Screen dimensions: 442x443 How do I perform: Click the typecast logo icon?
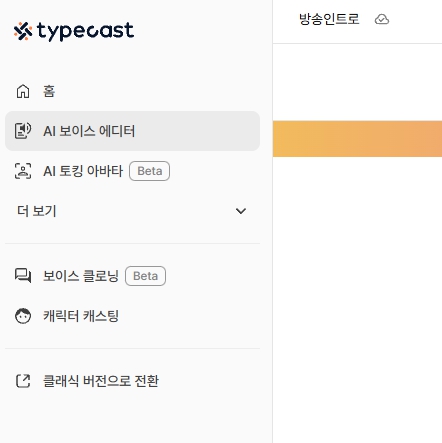[23, 31]
